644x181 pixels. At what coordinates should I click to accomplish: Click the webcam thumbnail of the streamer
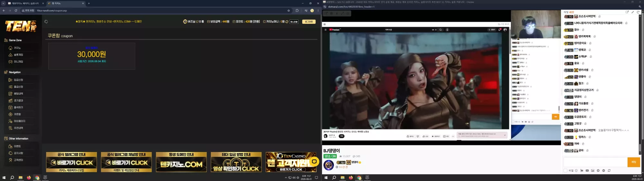[536, 24]
